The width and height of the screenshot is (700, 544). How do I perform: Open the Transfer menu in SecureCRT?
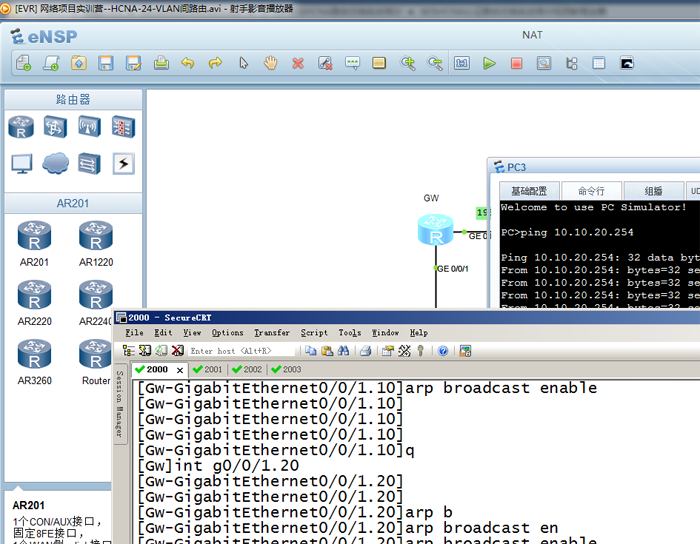click(x=272, y=332)
